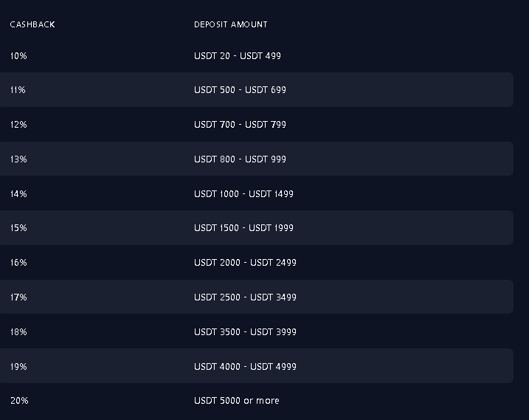Select the USDT 800 - USDT 999 range
The image size is (529, 420).
pos(241,159)
